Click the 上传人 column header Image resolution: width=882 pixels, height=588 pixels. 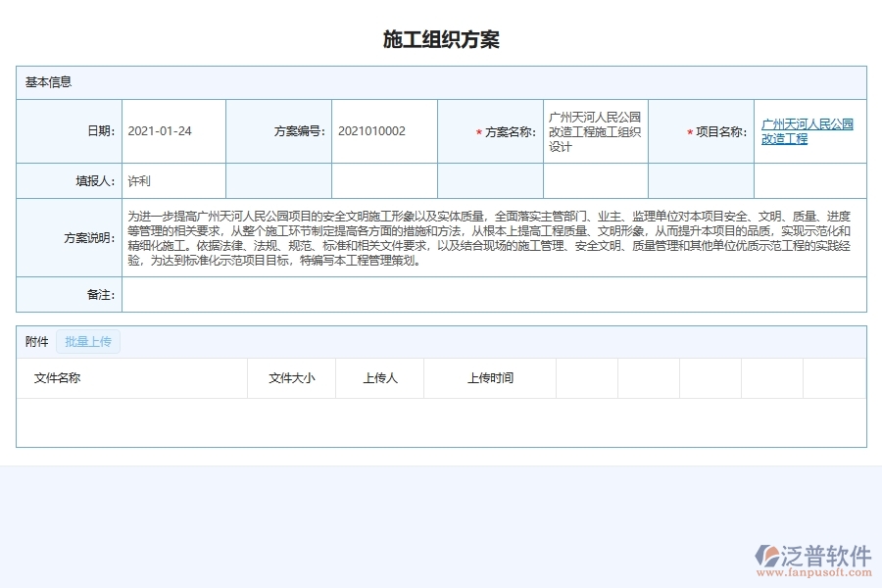coord(379,377)
